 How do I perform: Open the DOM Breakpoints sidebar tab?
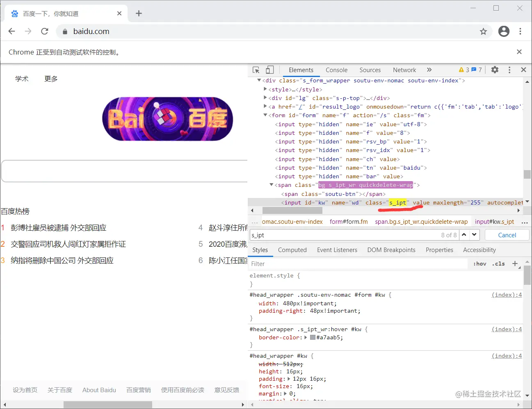391,250
